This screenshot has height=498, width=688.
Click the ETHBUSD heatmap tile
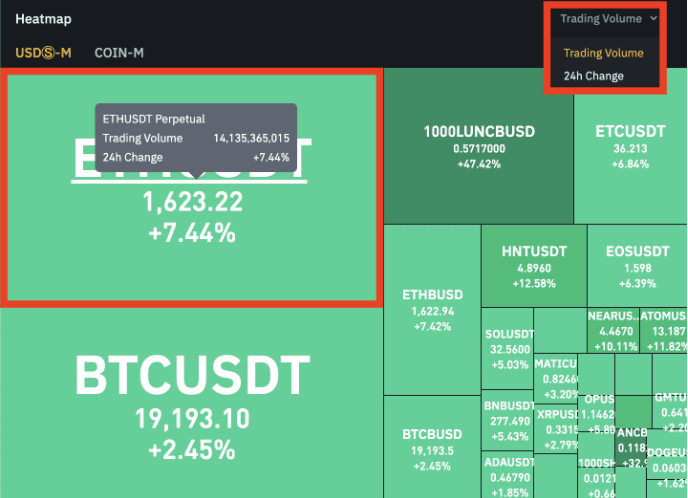432,310
